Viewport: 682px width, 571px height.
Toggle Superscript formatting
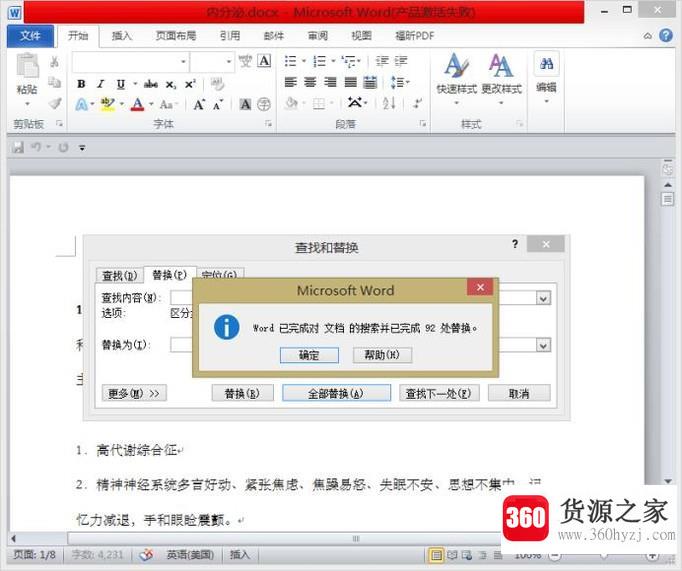pos(190,84)
